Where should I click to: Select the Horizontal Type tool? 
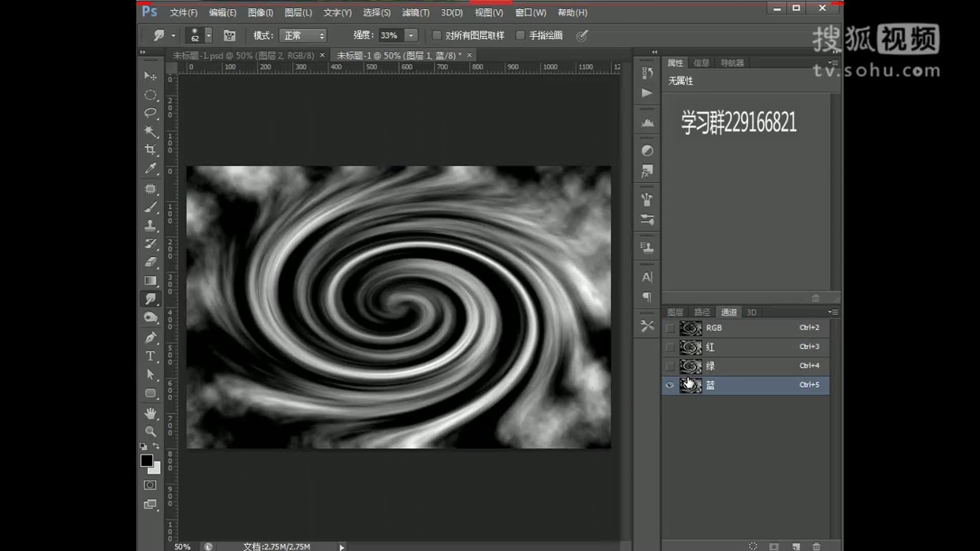coord(151,356)
